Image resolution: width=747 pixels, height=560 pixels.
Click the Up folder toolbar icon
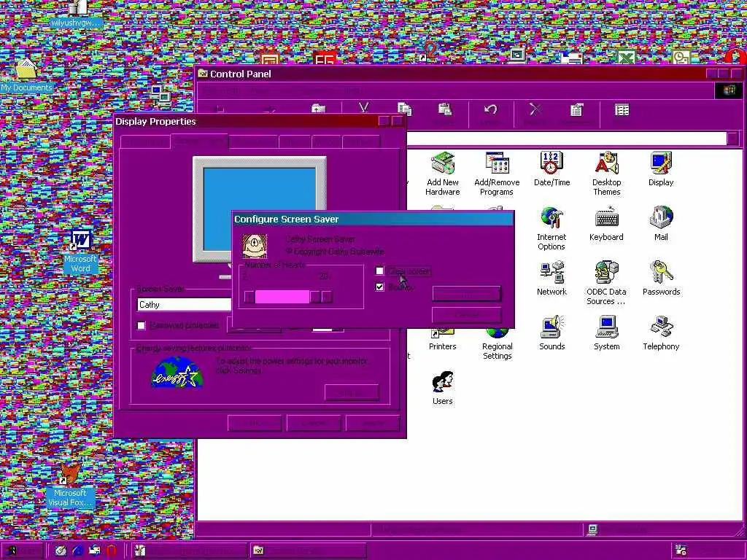[x=318, y=109]
